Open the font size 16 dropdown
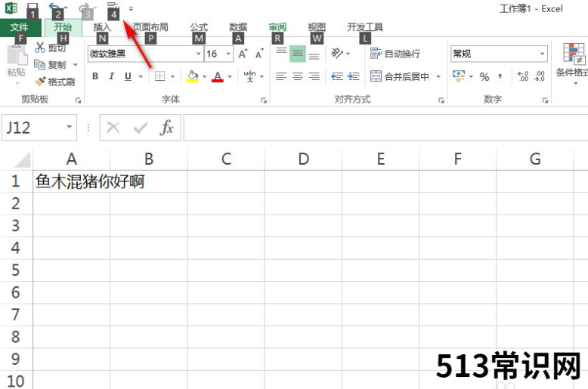 (228, 54)
